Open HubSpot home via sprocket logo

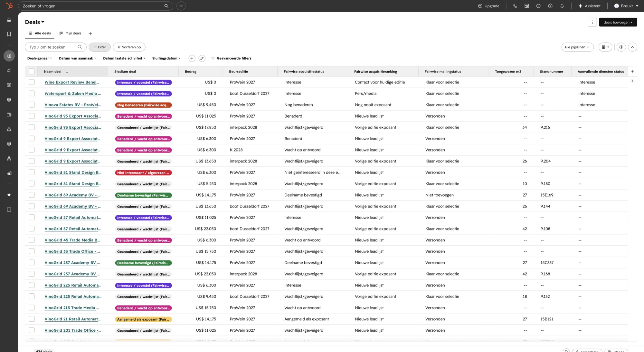[x=9, y=6]
